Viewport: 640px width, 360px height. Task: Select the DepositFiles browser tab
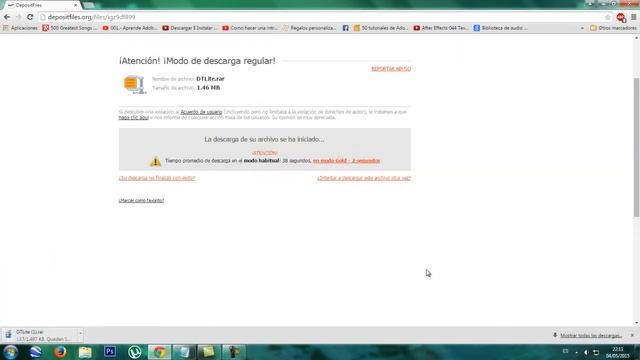(x=41, y=5)
